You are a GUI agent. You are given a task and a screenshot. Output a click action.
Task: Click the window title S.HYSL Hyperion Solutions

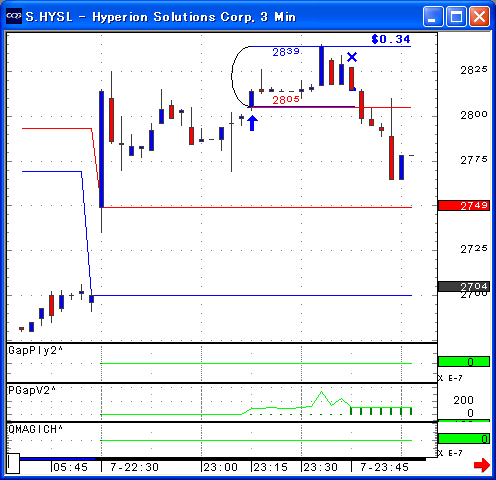(x=161, y=17)
